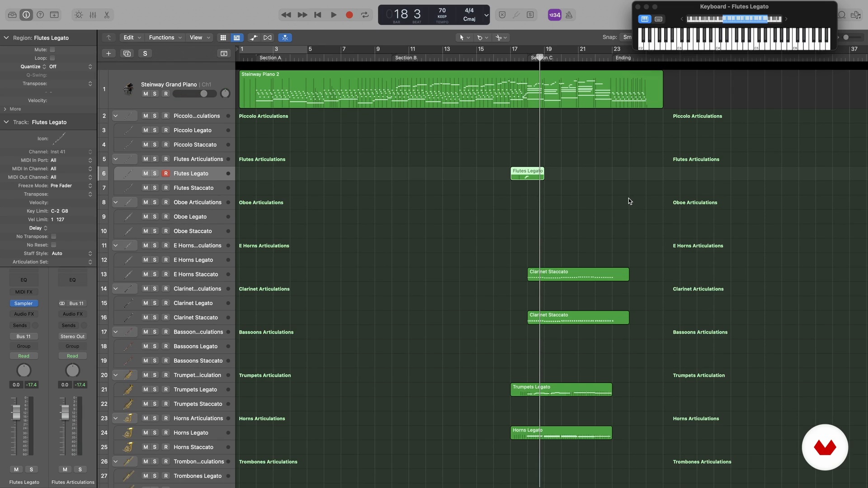Screen dimensions: 868x488
Task: Enable the Loop checkbox in Region inspector
Action: pos(52,58)
